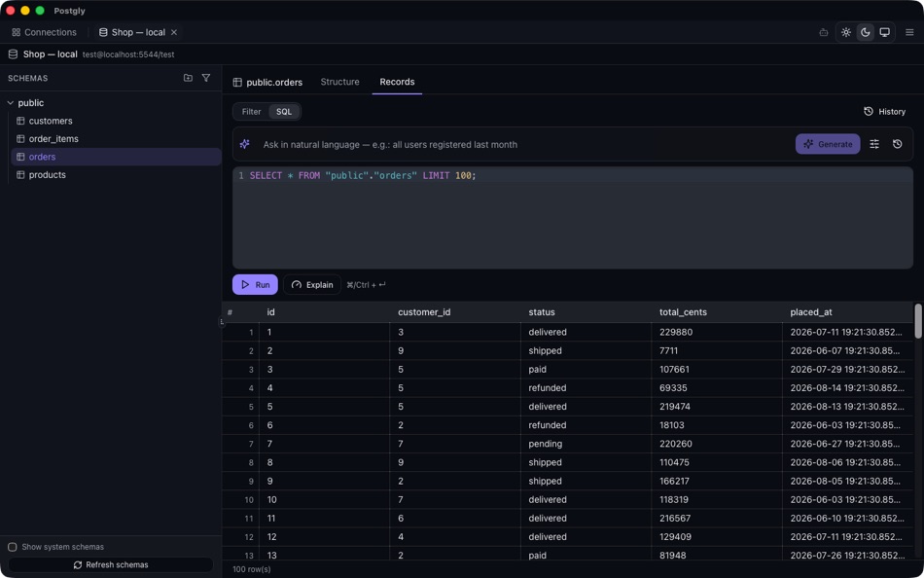924x578 pixels.
Task: Click the natural language query input
Action: pyautogui.click(x=524, y=144)
